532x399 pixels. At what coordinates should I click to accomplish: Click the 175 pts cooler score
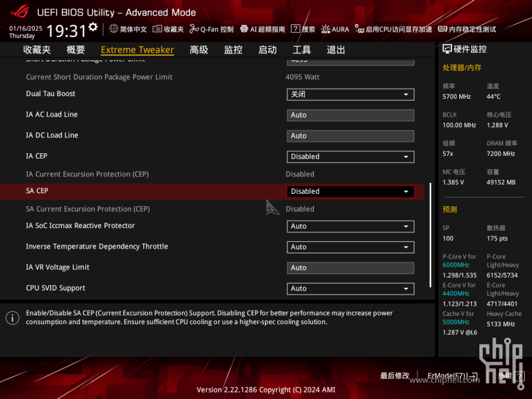point(497,238)
